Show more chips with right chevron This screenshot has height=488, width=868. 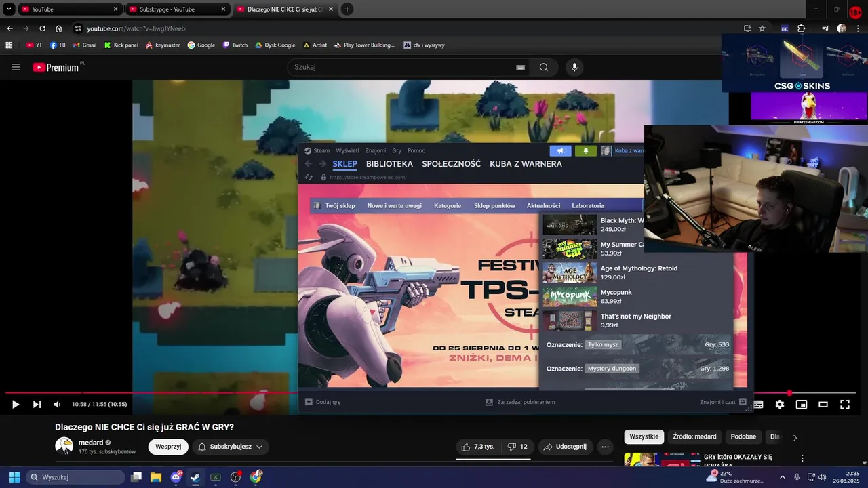coord(795,437)
